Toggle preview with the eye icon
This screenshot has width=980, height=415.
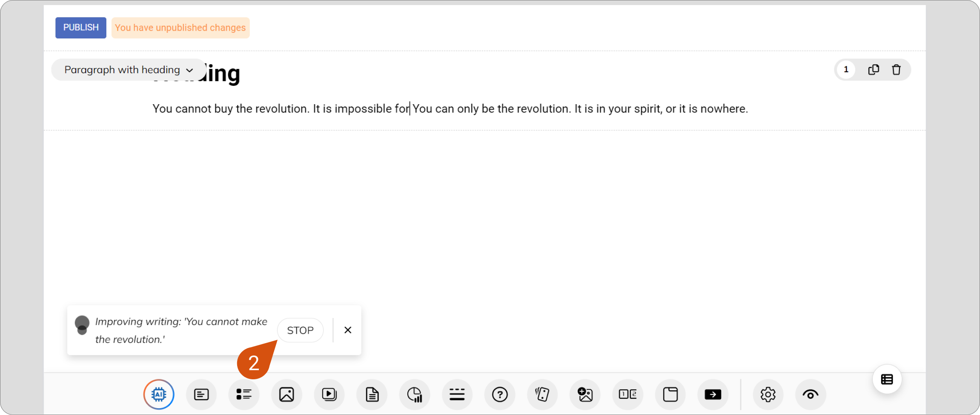(x=811, y=395)
